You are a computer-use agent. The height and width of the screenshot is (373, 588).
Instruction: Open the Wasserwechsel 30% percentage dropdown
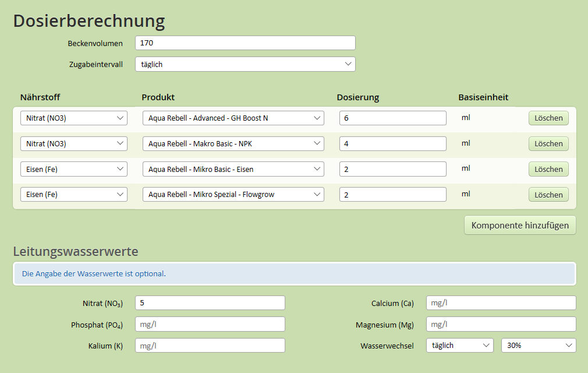[x=538, y=346]
